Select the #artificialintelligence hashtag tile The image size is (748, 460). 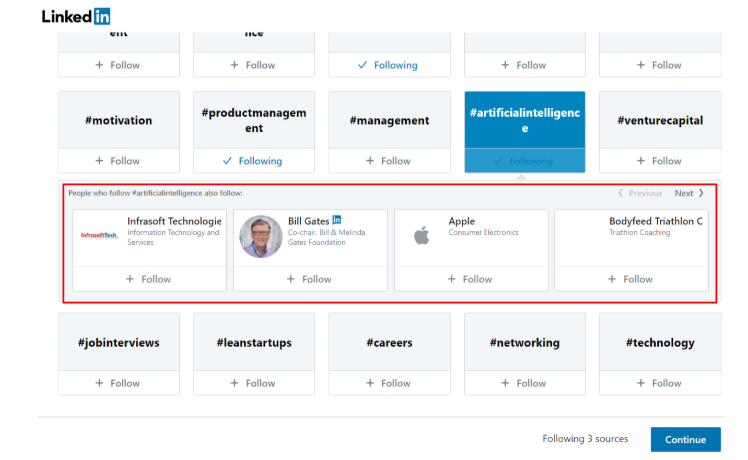pyautogui.click(x=525, y=120)
